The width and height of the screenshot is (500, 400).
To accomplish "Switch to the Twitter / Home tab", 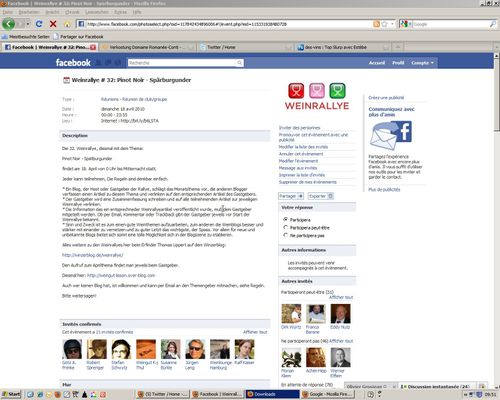I will pos(245,47).
